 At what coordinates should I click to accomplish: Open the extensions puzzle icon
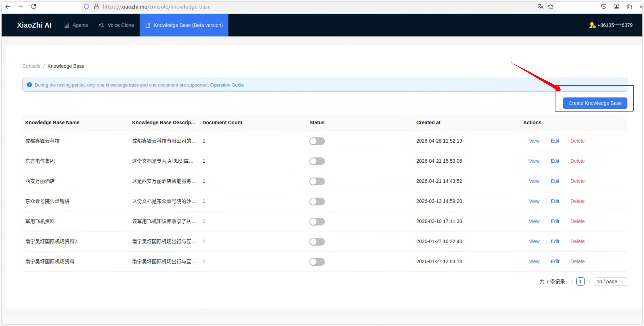629,6
